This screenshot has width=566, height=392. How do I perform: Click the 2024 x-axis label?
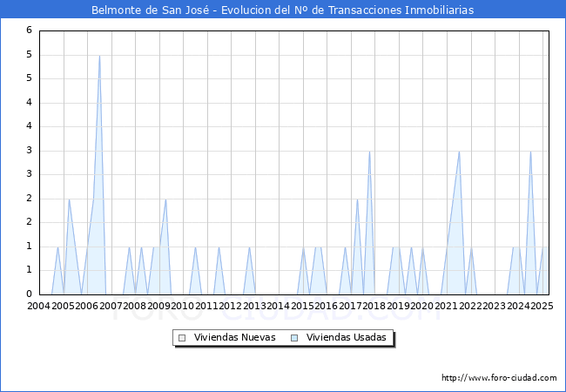(518, 306)
